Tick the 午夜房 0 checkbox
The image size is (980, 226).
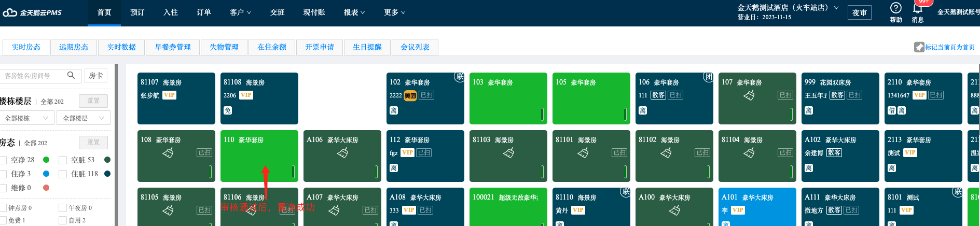(63, 208)
